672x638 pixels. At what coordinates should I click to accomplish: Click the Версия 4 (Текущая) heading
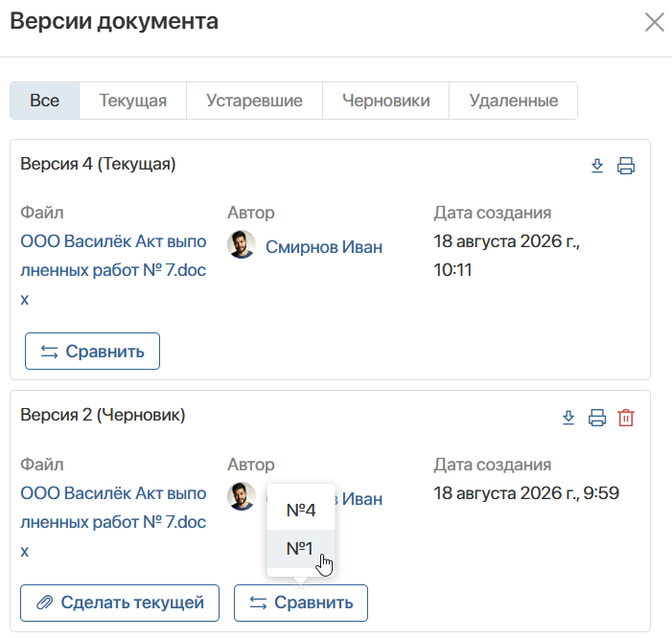tap(98, 164)
